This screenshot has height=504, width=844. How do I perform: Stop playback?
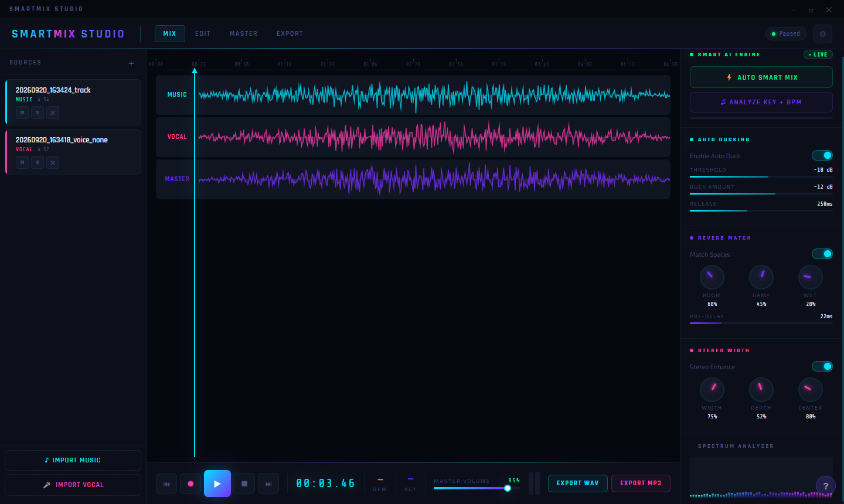(x=244, y=484)
